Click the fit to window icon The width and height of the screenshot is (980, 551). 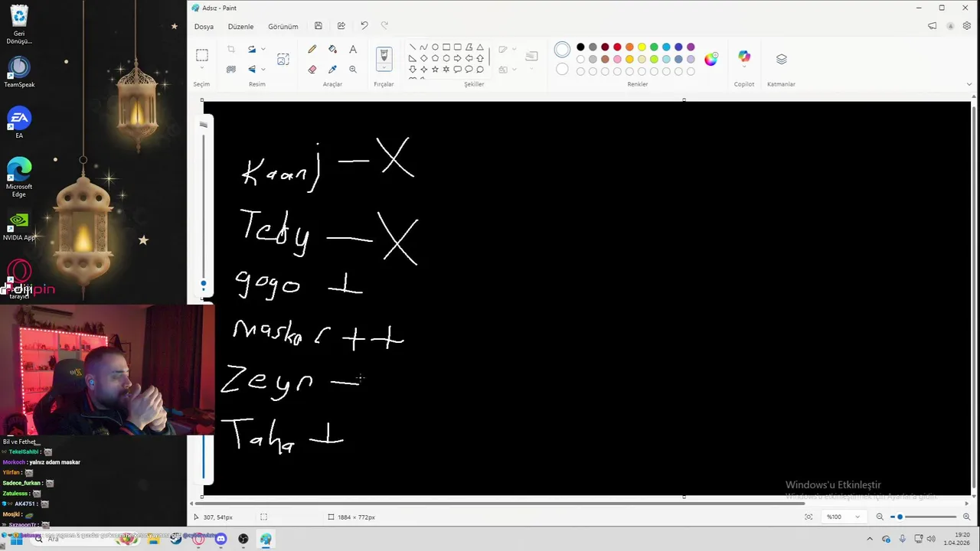click(x=808, y=517)
